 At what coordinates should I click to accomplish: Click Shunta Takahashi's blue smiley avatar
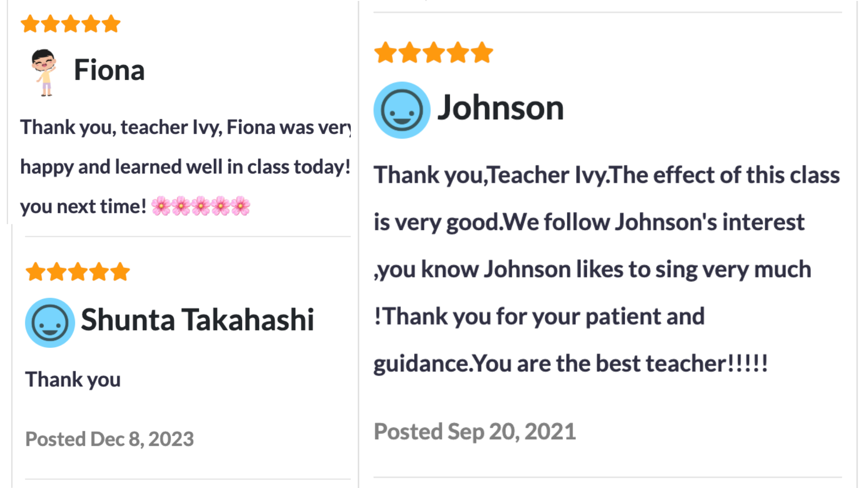pos(50,322)
